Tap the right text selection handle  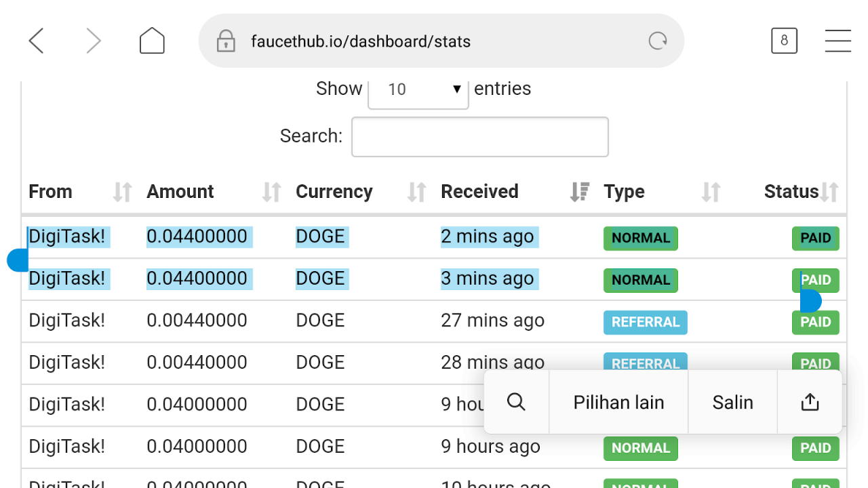810,301
